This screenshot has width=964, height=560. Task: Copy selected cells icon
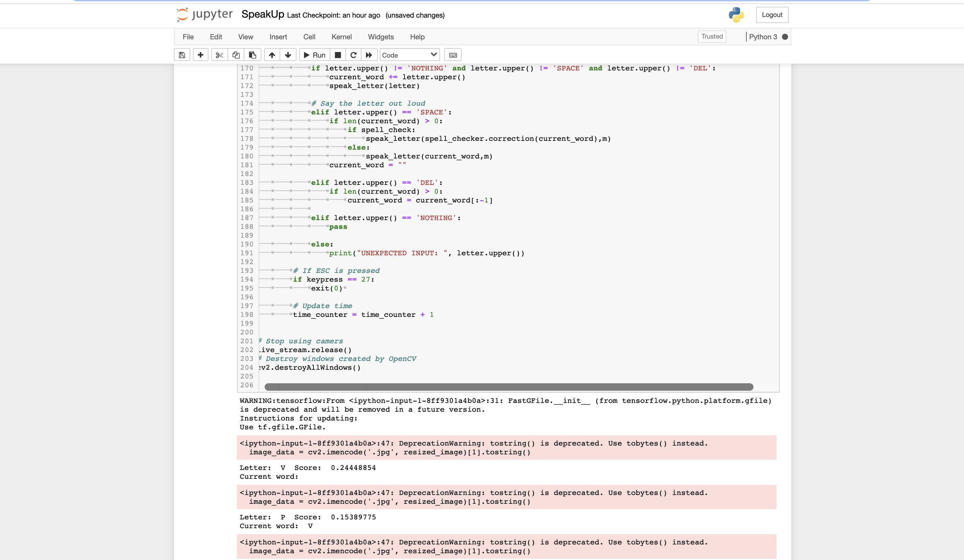tap(236, 55)
